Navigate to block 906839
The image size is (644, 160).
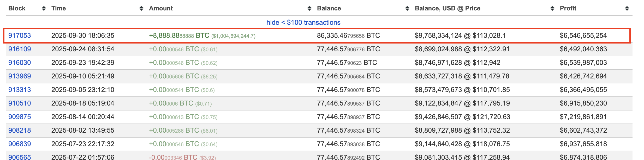pyautogui.click(x=20, y=144)
